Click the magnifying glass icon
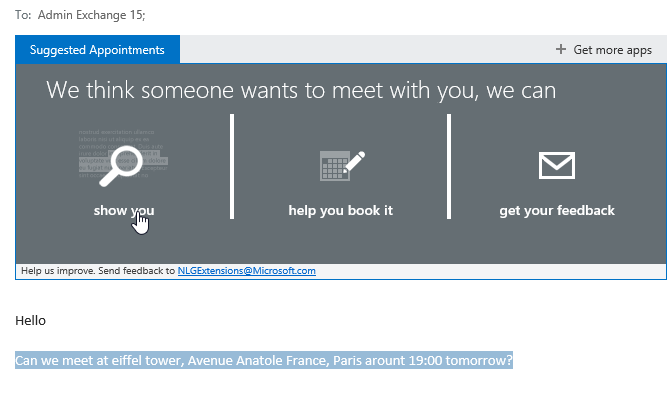The image size is (672, 409). tap(123, 163)
